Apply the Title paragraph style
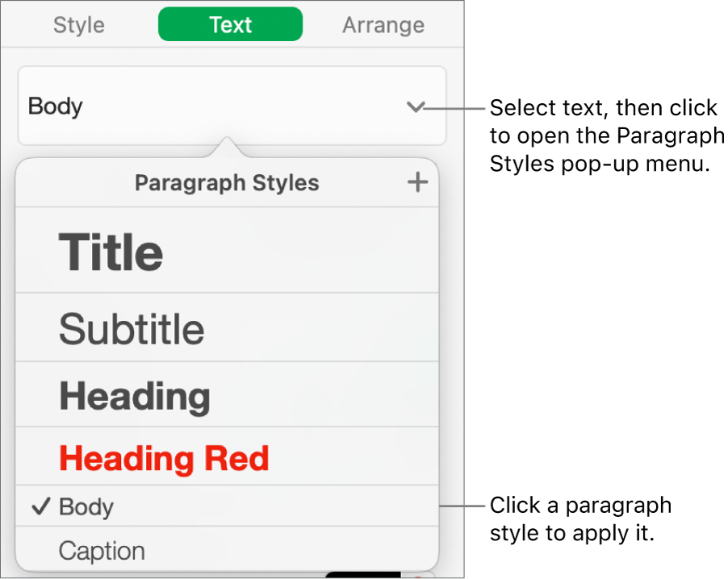 click(x=111, y=252)
